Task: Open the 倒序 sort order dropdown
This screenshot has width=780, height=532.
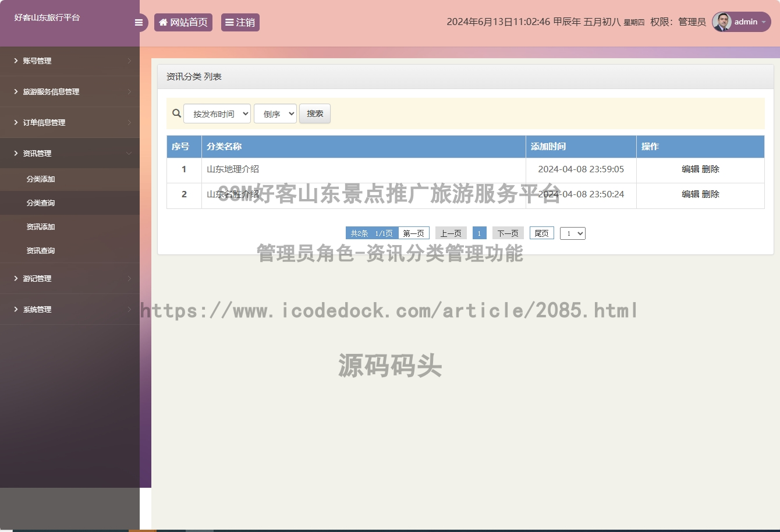Action: pyautogui.click(x=275, y=114)
